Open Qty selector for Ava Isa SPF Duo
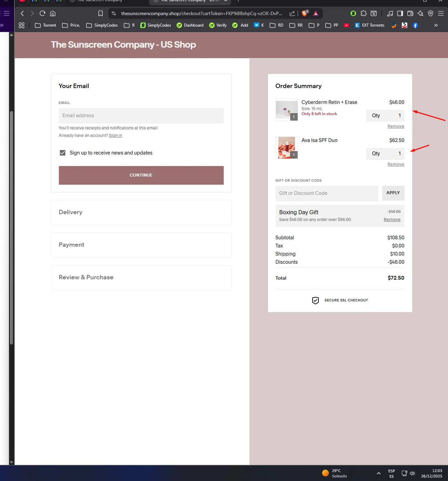The width and height of the screenshot is (448, 481). pos(385,154)
